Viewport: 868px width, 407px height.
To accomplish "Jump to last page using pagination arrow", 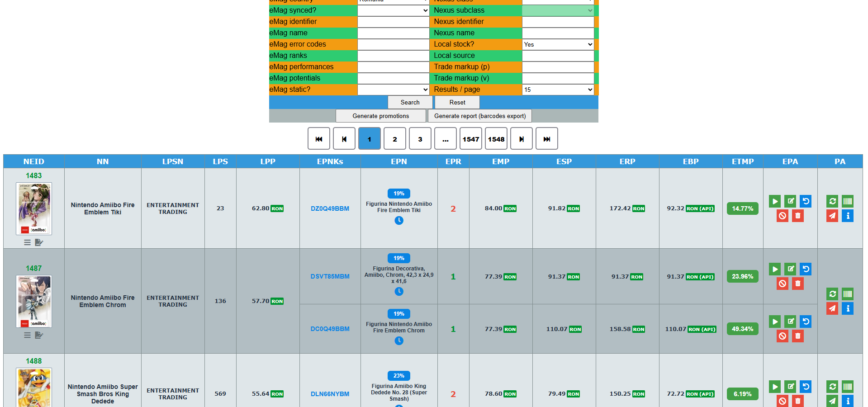I will point(547,139).
